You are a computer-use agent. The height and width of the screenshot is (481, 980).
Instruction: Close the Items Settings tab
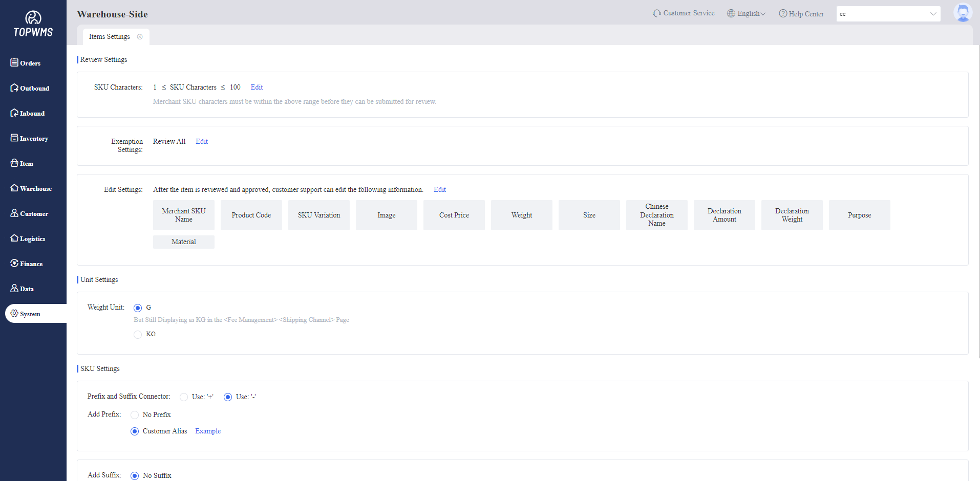click(x=140, y=37)
